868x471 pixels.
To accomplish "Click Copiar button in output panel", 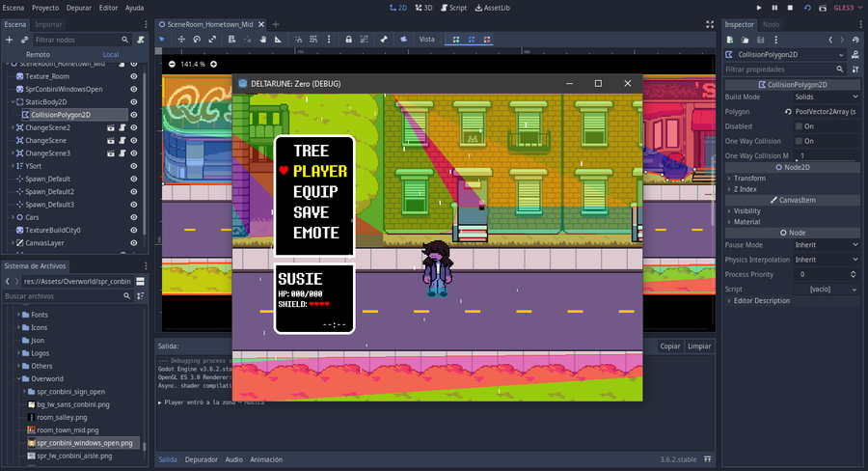I will tap(670, 346).
